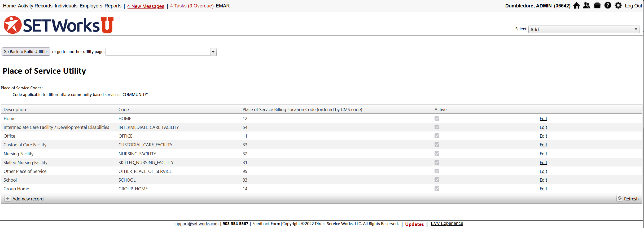Image resolution: width=644 pixels, height=228 pixels.
Task: Click Place of Service Billing Location Code header
Action: 302,109
